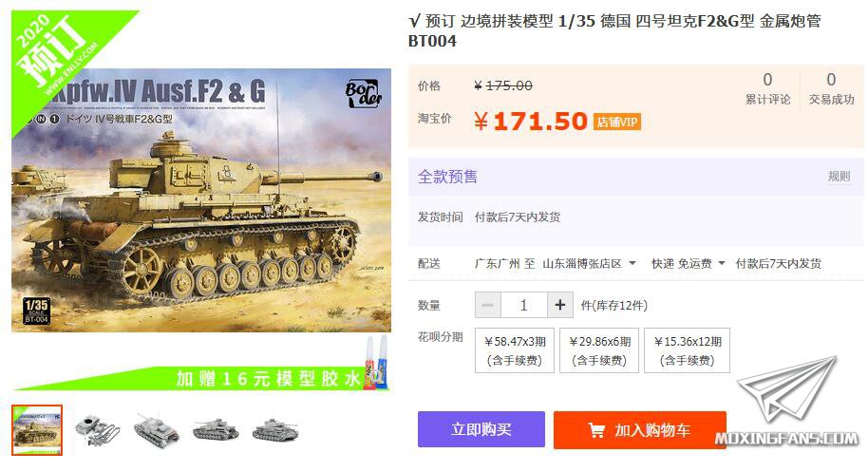Image resolution: width=868 pixels, height=472 pixels.
Task: Increase quantity with the plus button
Action: point(559,305)
